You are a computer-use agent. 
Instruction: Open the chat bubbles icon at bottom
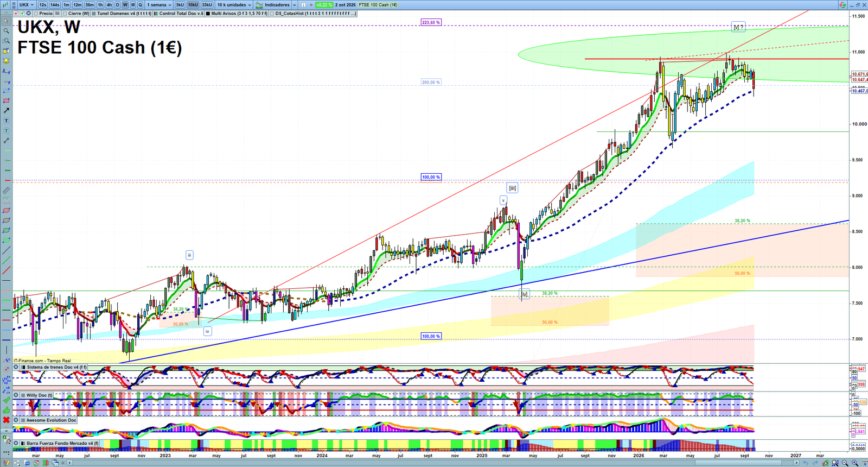coord(27,463)
